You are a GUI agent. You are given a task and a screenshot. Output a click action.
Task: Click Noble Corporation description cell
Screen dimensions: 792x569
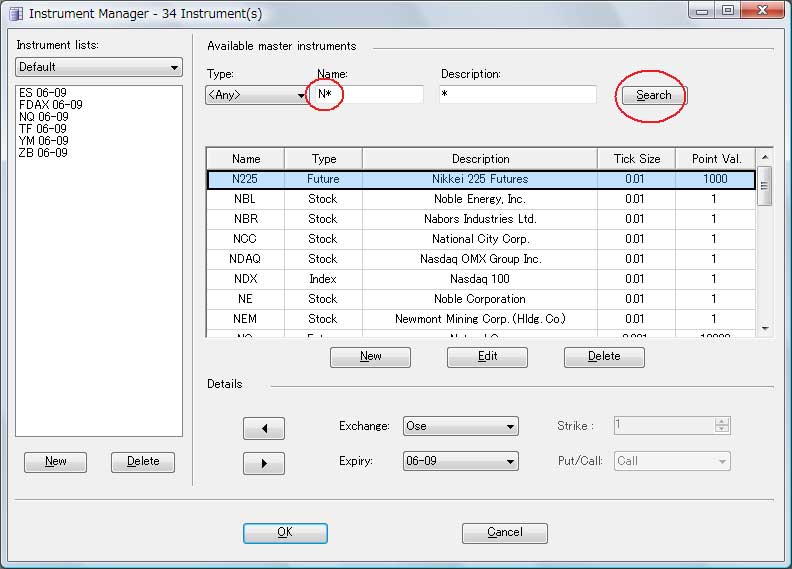[480, 299]
